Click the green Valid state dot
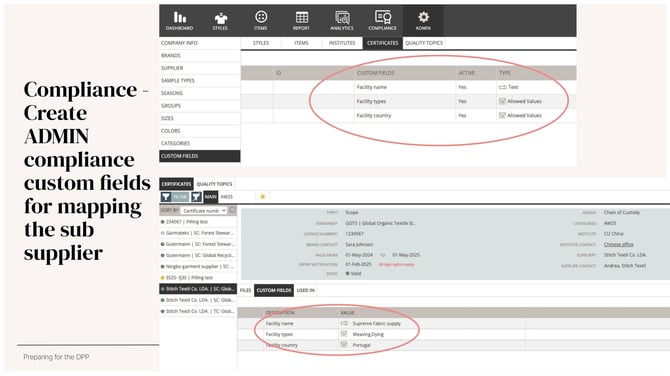670x376 pixels. [x=347, y=273]
